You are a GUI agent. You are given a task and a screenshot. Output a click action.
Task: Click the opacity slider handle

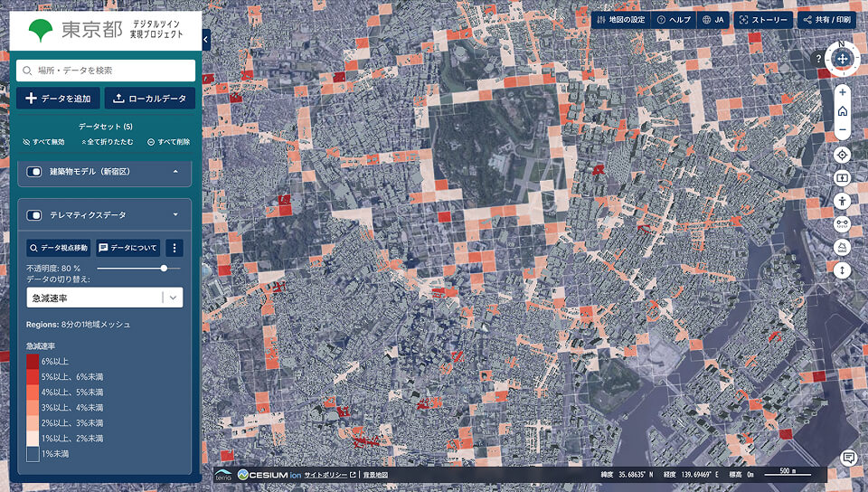(164, 268)
